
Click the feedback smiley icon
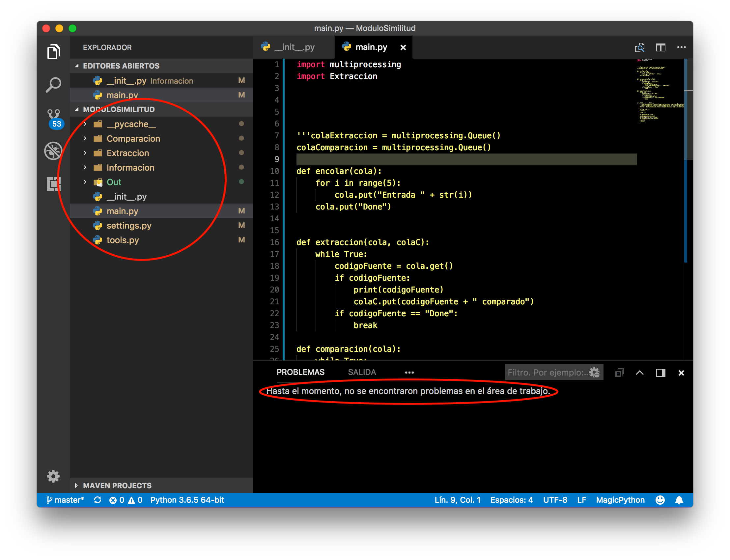660,500
